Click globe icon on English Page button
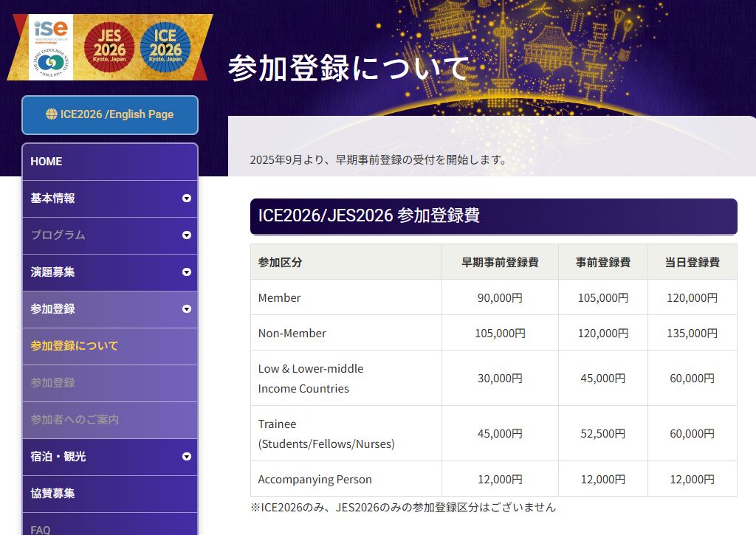This screenshot has height=535, width=756. [51, 114]
